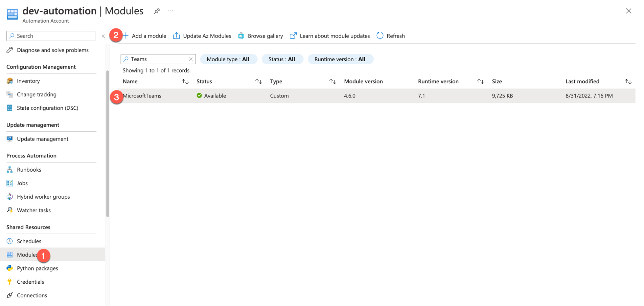The width and height of the screenshot is (644, 306).
Task: Refresh the modules list
Action: [391, 36]
